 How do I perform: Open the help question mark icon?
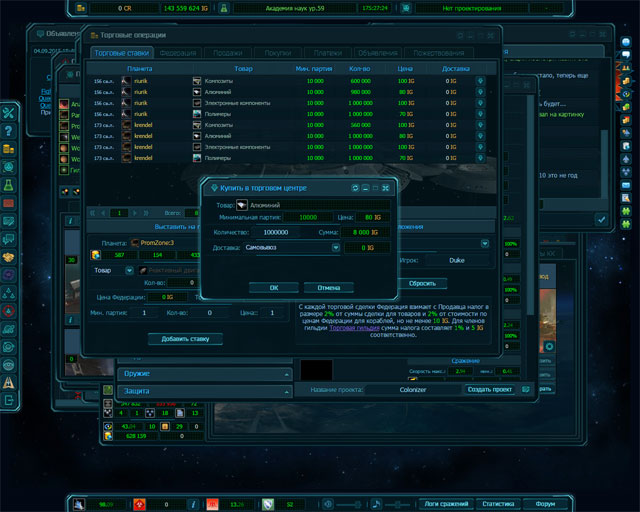(9, 131)
